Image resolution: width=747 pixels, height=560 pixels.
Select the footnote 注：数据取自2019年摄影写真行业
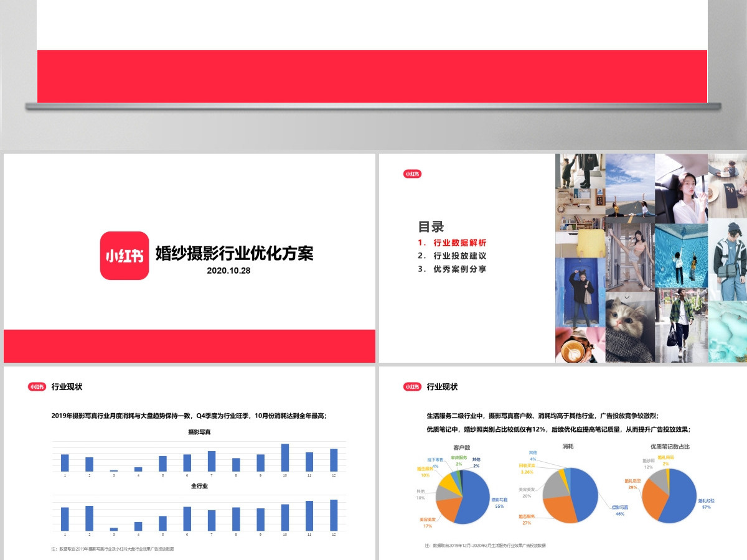(x=113, y=549)
